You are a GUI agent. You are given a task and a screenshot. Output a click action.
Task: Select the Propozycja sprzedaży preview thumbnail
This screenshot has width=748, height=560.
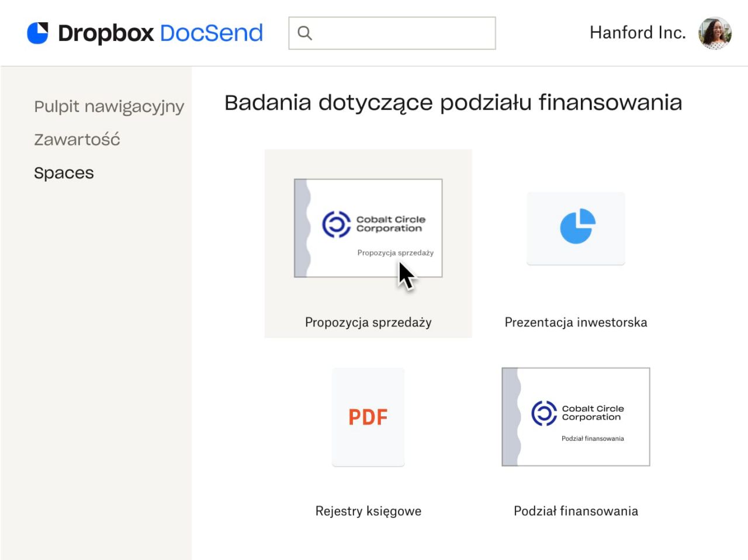[368, 228]
